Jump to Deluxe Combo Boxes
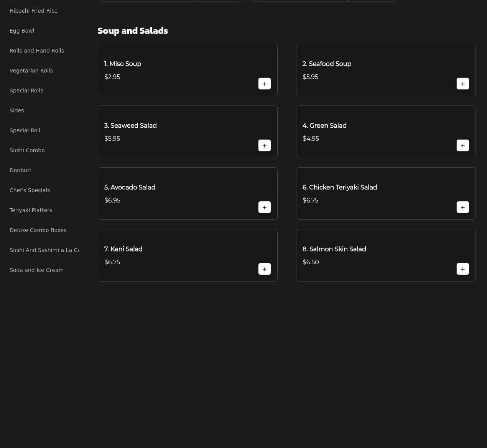 point(38,230)
